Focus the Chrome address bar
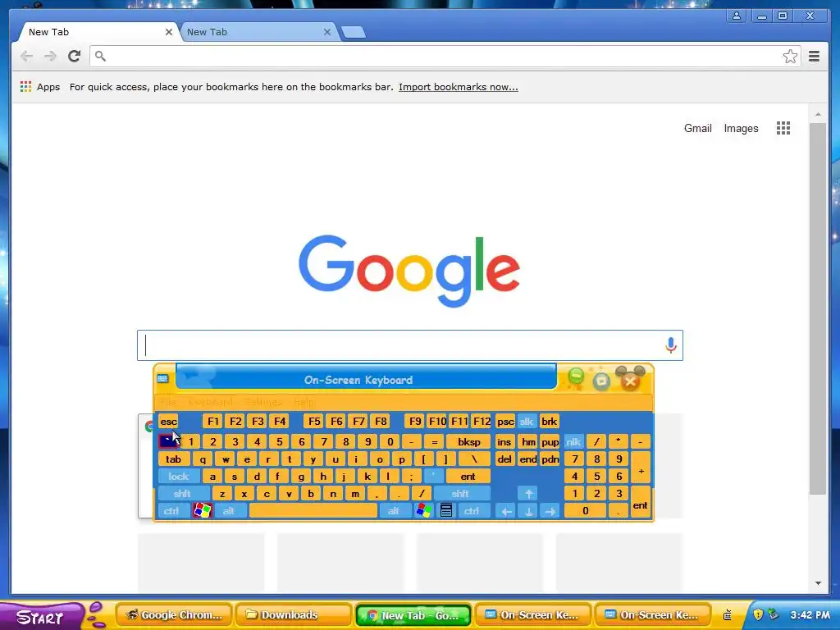 (445, 57)
